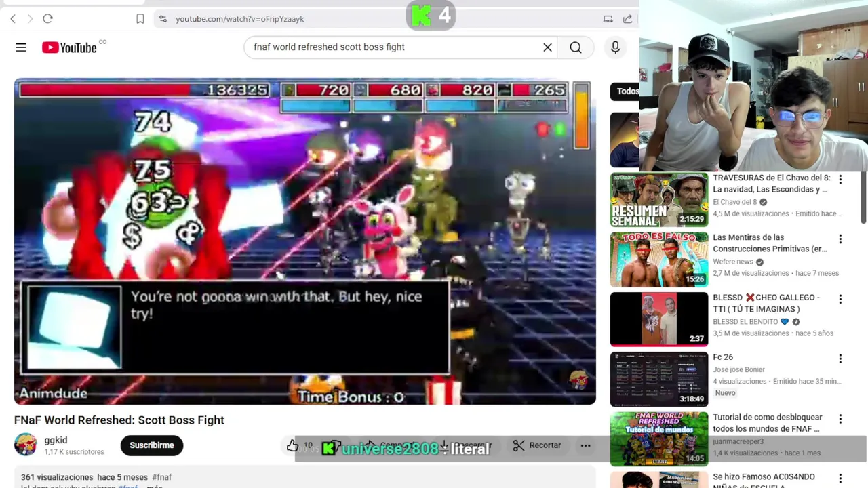Open BLESSD CHEO GALLEGO video thumbnail
This screenshot has height=488, width=868.
click(x=659, y=319)
